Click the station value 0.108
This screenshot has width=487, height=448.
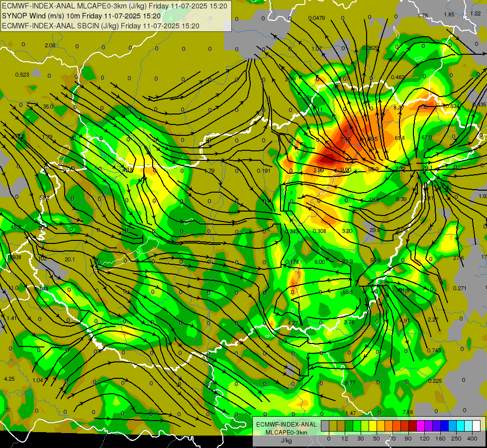tap(319, 231)
